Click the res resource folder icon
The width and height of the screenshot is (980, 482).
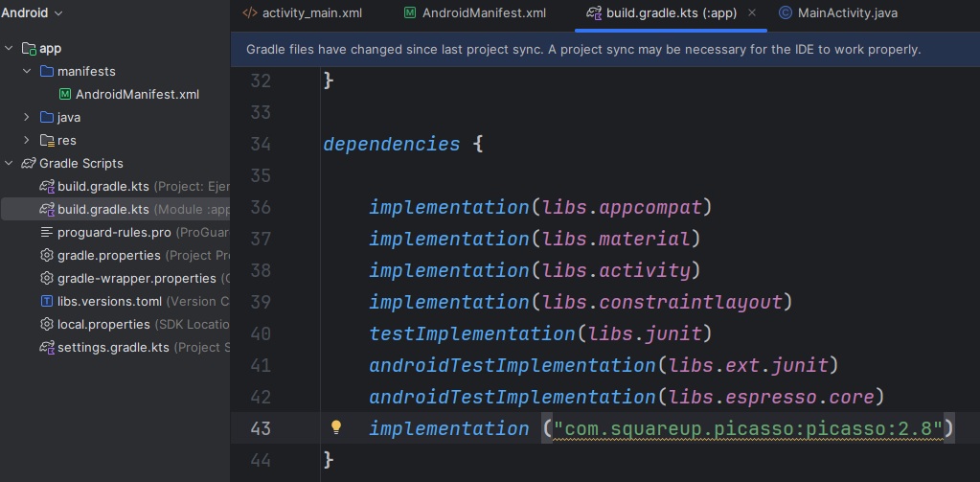click(47, 140)
